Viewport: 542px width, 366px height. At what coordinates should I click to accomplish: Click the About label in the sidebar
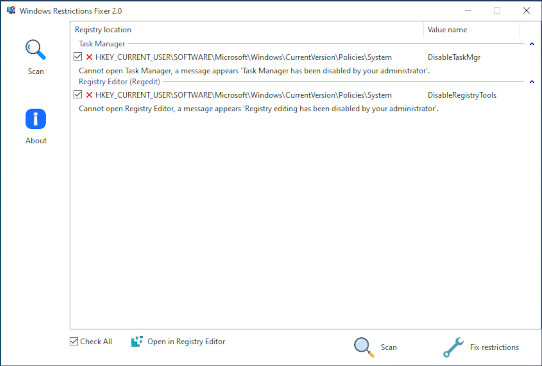36,141
